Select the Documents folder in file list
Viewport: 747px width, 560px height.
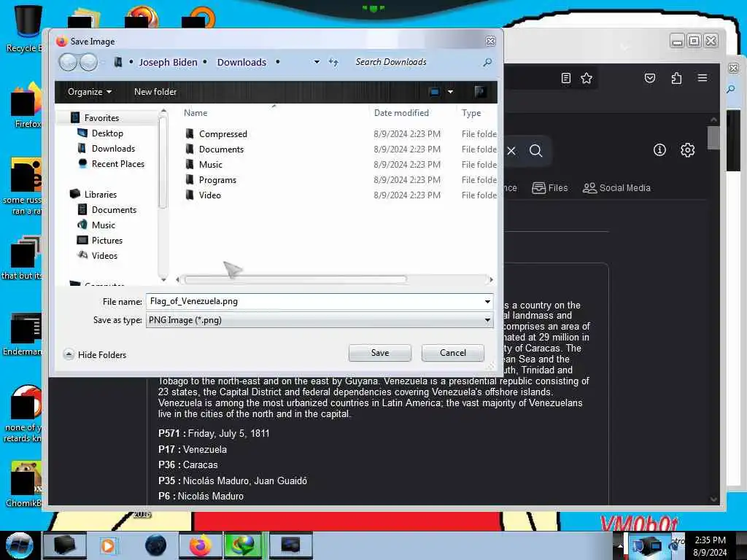pos(221,149)
